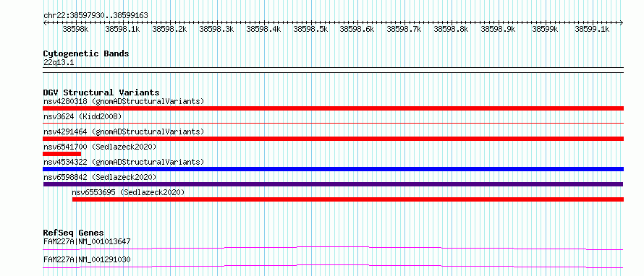Open variant label nsv3624 (Kidd2008)
Viewport: 644px width, 276px height.
[x=82, y=117]
